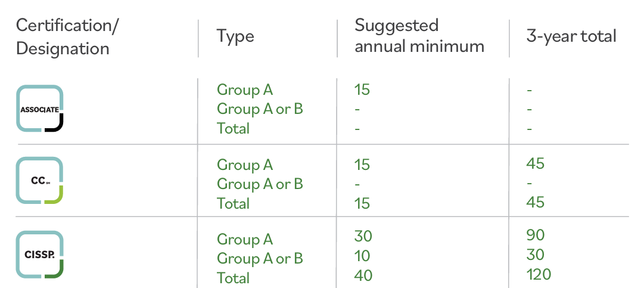The height and width of the screenshot is (288, 644).
Task: Click the Certification/Designation column header
Action: click(x=67, y=37)
